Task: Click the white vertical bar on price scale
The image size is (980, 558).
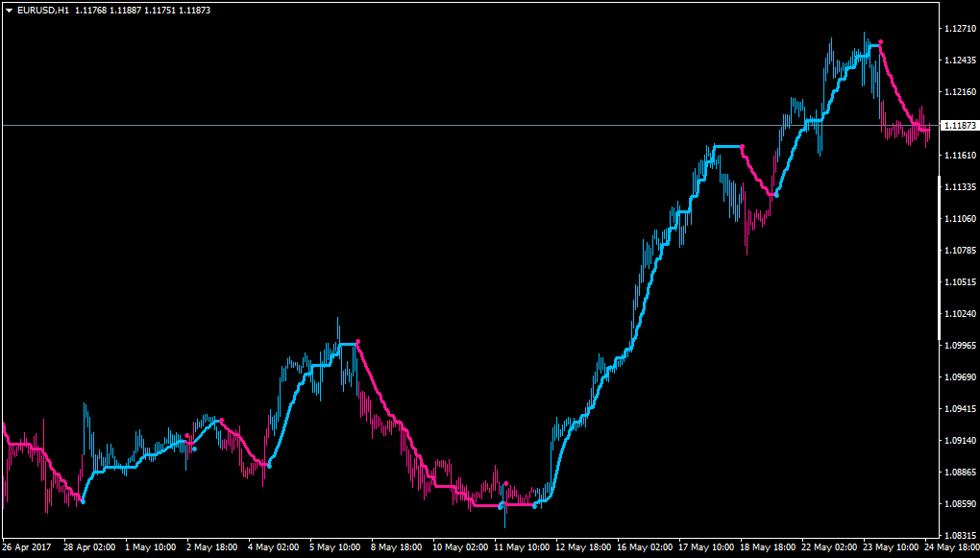Action: tap(940, 257)
